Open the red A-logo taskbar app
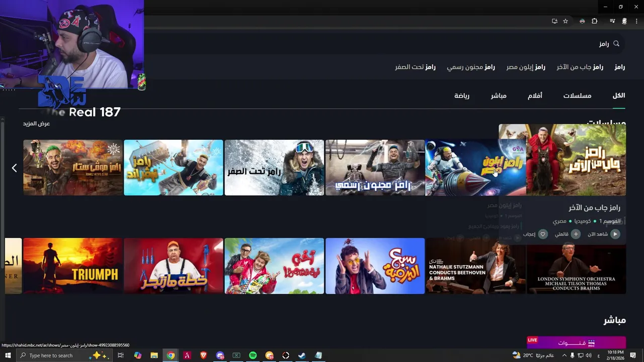Screen dimensions: 644x362 (187, 355)
